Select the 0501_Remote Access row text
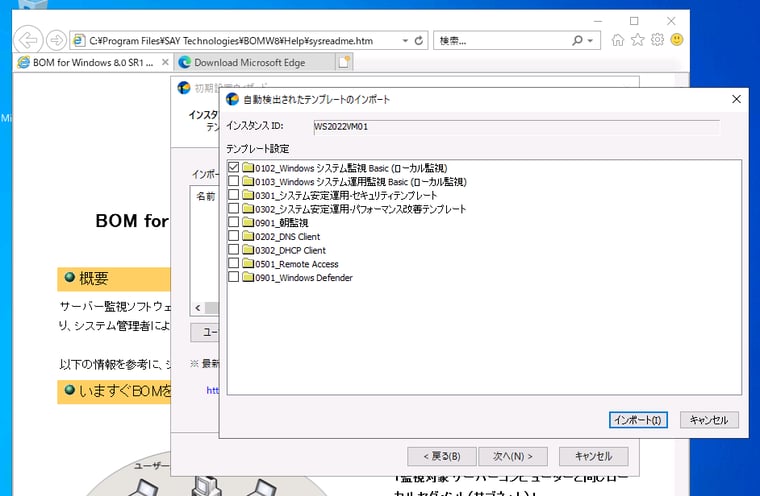Viewport: 760px width, 496px height. [x=297, y=264]
